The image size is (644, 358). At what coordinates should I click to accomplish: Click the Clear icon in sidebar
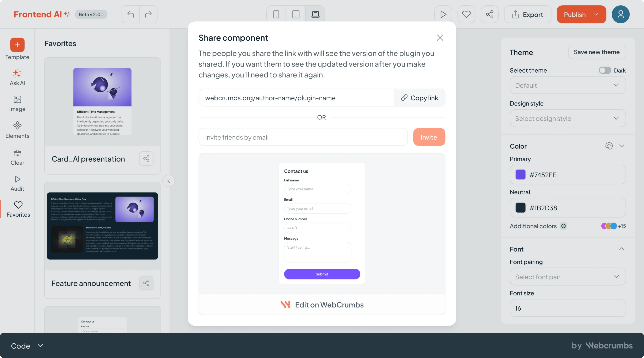[x=17, y=157]
